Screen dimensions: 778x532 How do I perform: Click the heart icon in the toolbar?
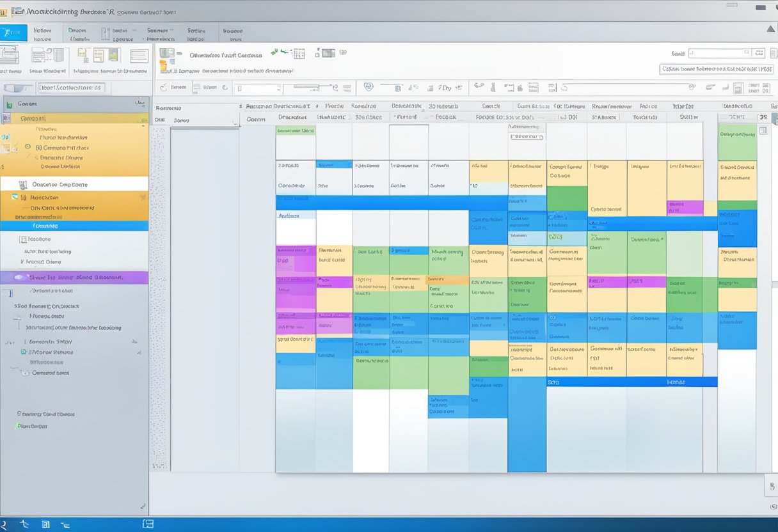click(368, 87)
